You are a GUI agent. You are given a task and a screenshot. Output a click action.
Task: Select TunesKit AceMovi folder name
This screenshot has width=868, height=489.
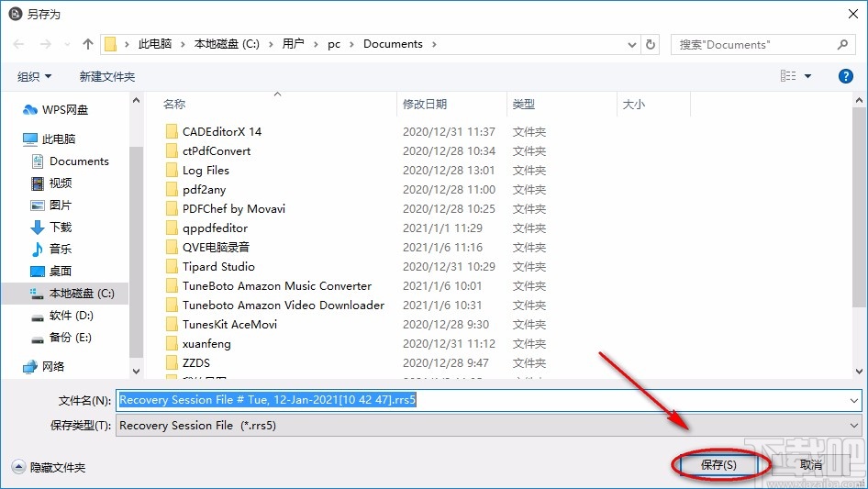coord(229,325)
